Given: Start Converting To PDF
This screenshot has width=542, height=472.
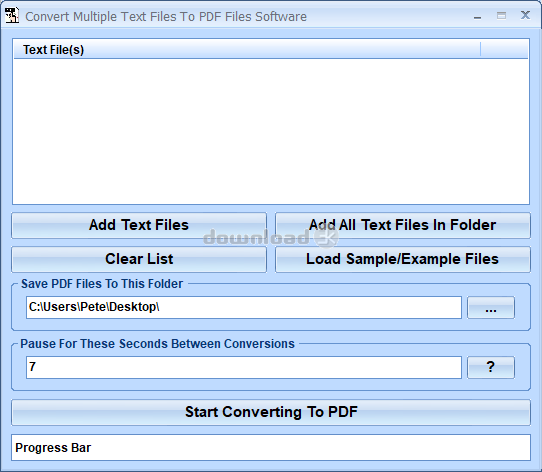Looking at the screenshot, I should (x=271, y=412).
